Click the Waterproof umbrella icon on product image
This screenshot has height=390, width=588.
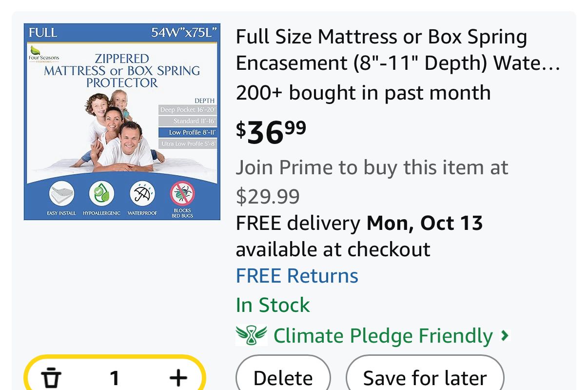(142, 194)
